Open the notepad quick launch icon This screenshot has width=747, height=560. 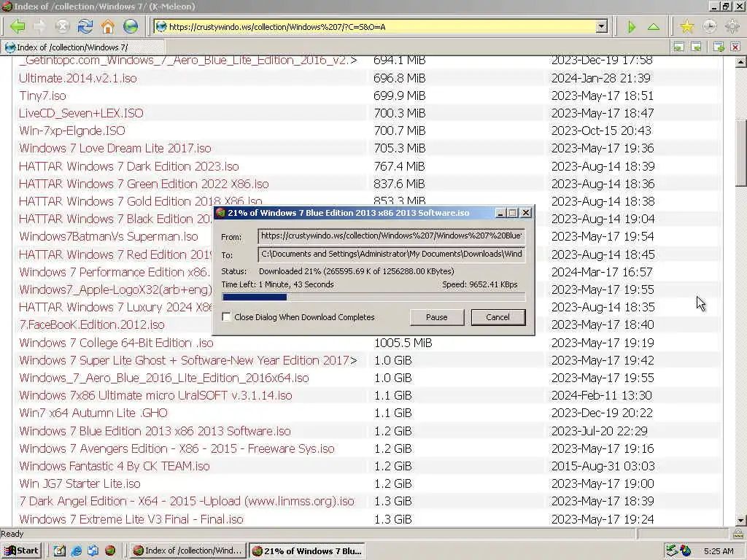pos(59,551)
